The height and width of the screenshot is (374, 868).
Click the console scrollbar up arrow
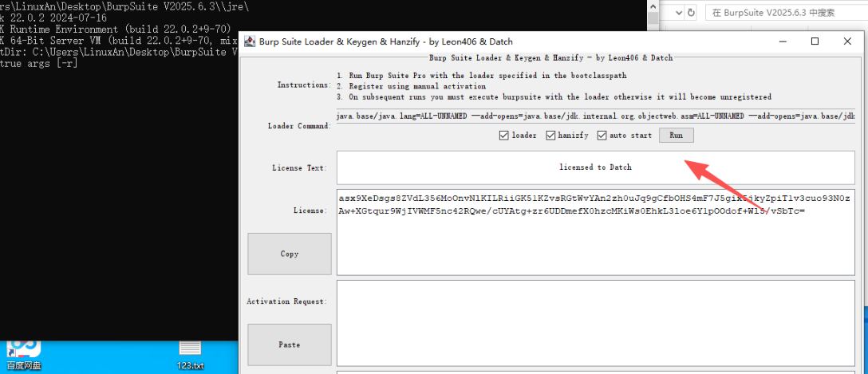tap(653, 6)
